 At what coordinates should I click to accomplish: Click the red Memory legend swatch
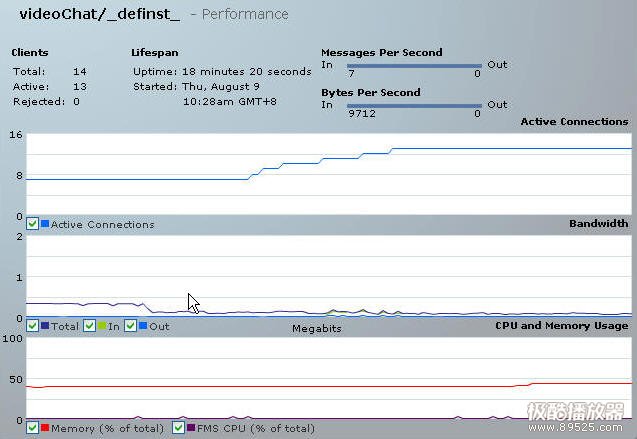pos(45,428)
